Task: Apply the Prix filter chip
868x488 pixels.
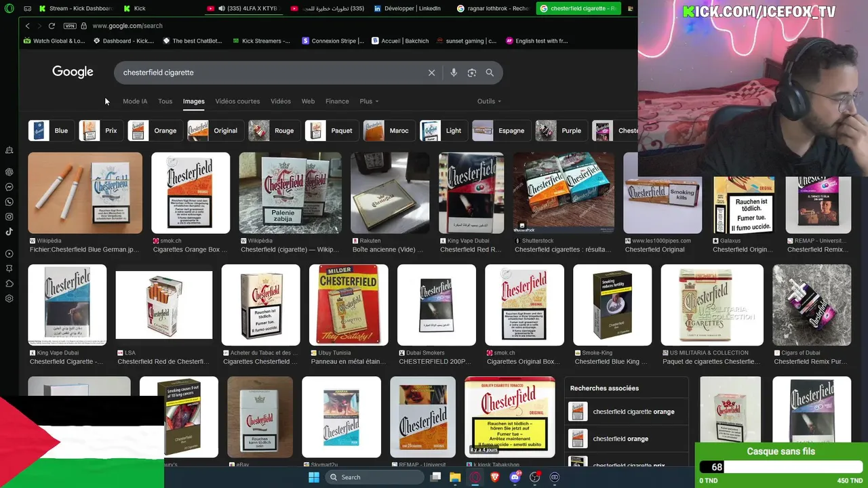Action: point(100,130)
